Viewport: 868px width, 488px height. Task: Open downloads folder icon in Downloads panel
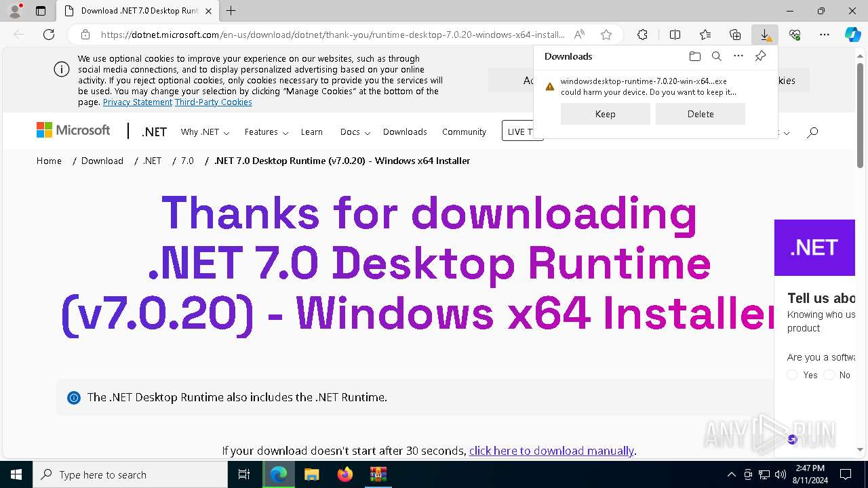pyautogui.click(x=694, y=56)
